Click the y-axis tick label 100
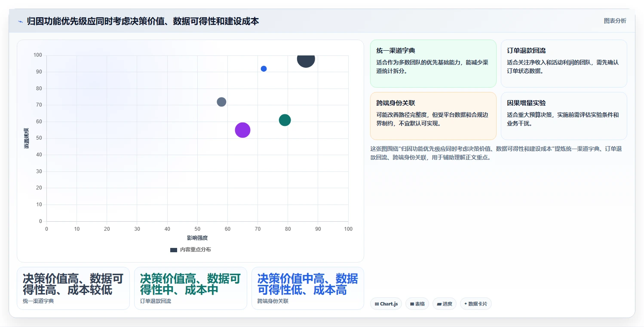Screen dimensions: 644x327 [x=37, y=55]
